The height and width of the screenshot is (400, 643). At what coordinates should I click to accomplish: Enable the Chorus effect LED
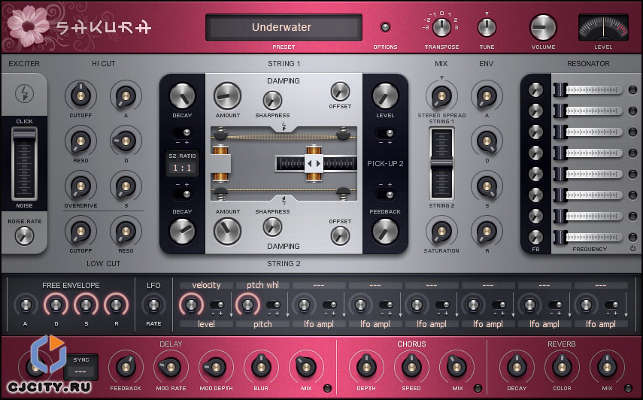[478, 388]
